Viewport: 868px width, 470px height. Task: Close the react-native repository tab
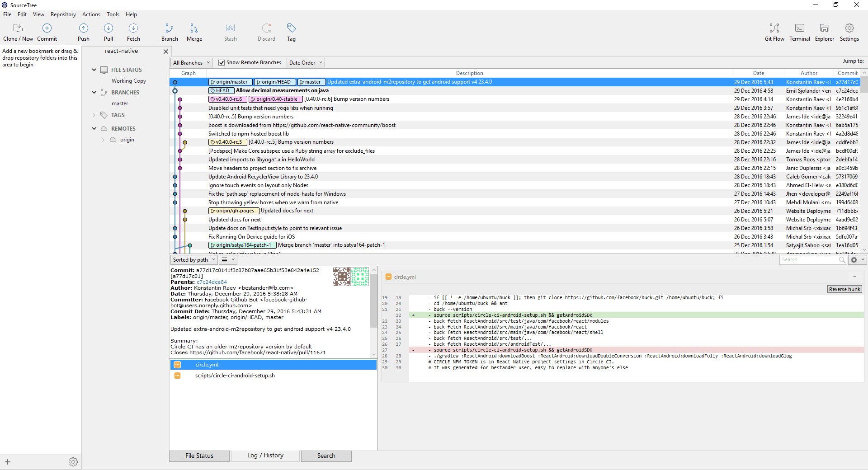pos(166,52)
